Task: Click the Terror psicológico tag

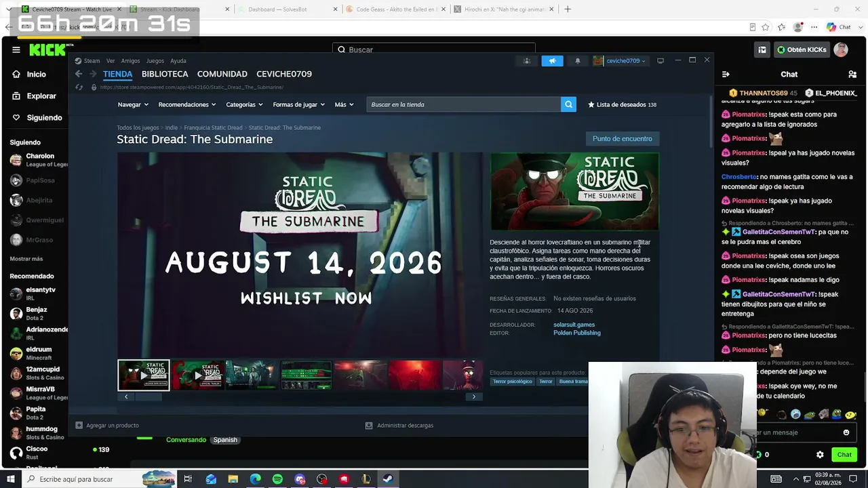Action: click(x=512, y=382)
